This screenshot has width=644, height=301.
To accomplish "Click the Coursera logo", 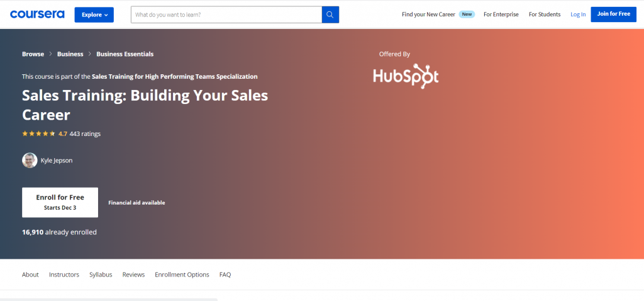I will [37, 14].
